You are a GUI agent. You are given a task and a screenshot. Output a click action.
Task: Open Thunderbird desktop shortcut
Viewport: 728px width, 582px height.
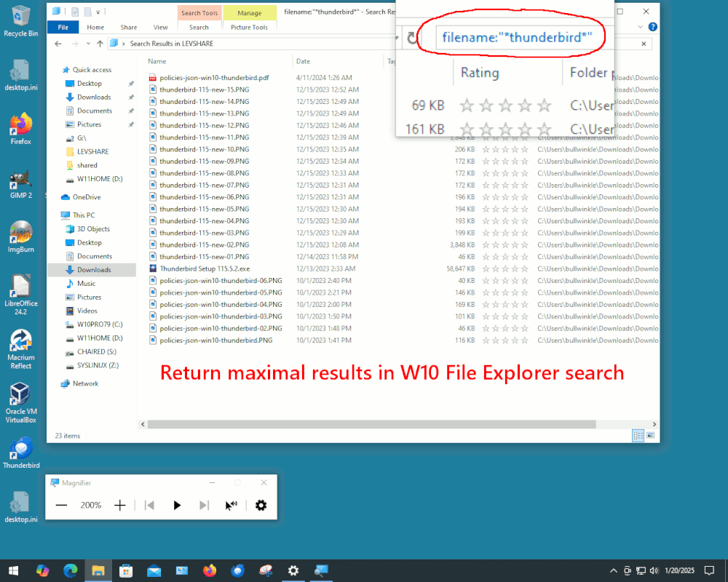(x=20, y=453)
